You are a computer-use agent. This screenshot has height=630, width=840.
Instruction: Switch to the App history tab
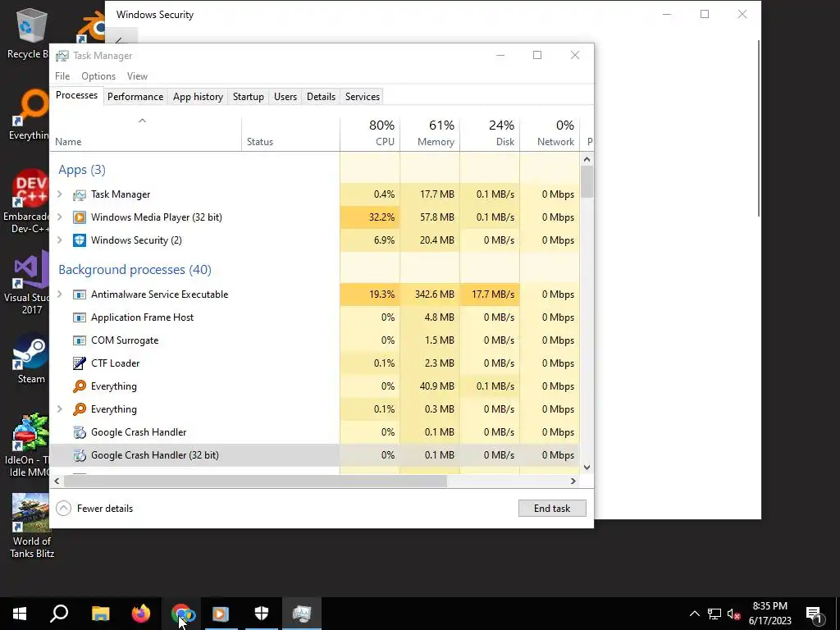(198, 97)
